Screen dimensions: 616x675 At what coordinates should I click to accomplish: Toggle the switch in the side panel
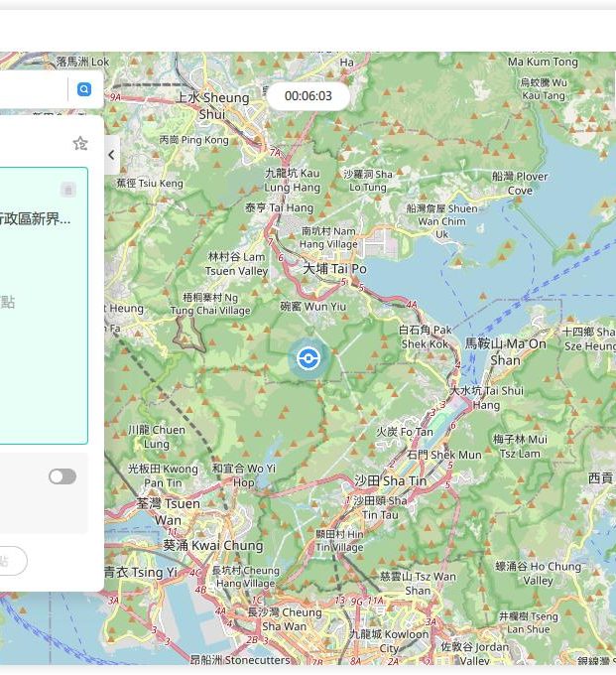click(62, 476)
